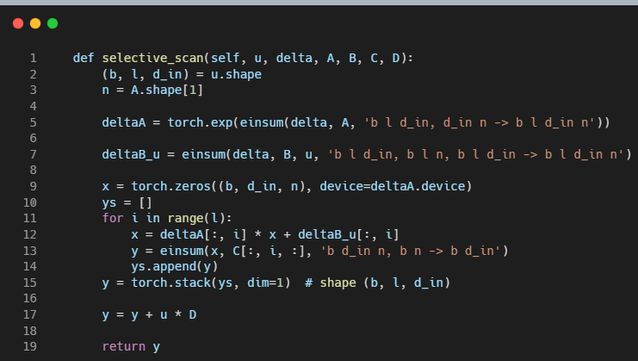Click the '# shape (b, l, d_in)' comment
Screen dimensions: 638x361
click(x=378, y=283)
